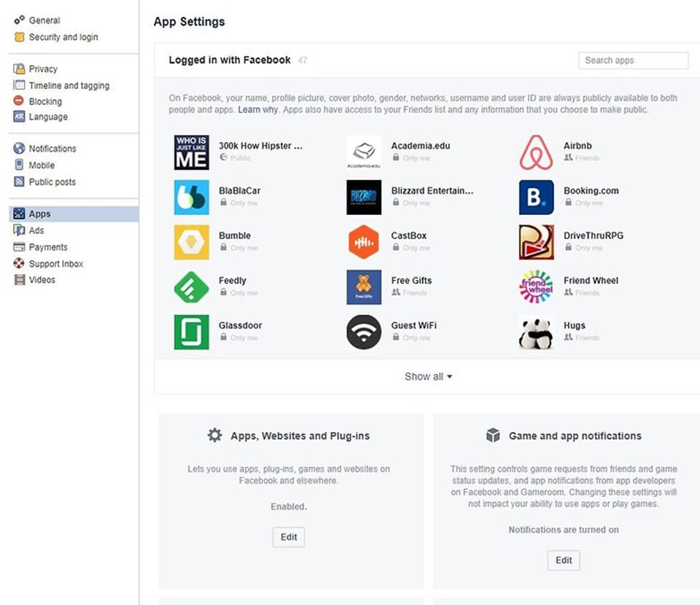Screen dimensions: 700x605
Task: Open the 300k How Hipster app icon
Action: pyautogui.click(x=192, y=152)
